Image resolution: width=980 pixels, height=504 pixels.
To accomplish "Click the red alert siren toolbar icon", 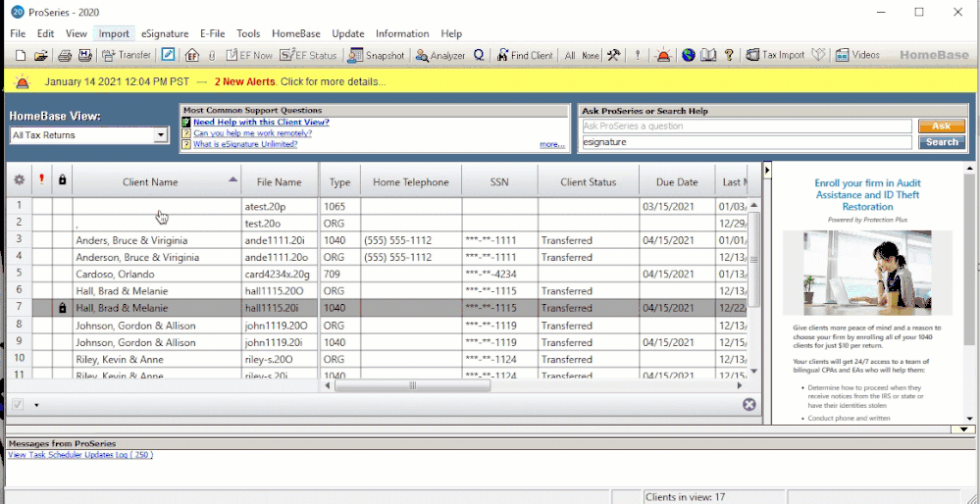I will 664,56.
